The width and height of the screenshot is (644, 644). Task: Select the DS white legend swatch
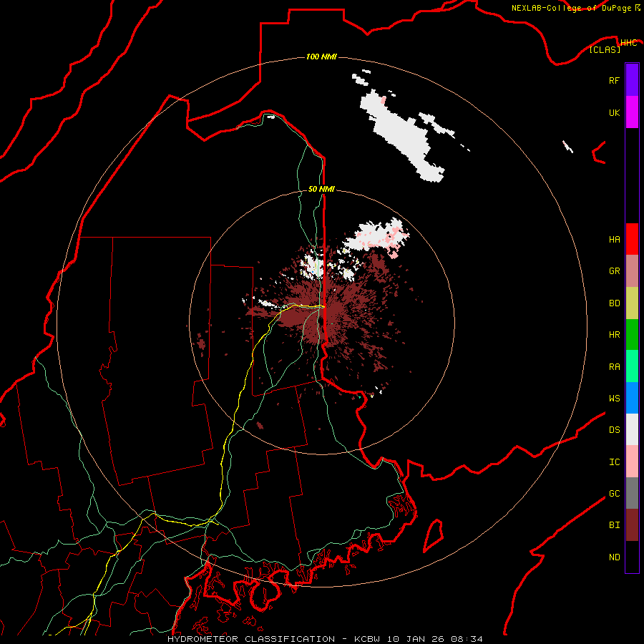tap(632, 429)
